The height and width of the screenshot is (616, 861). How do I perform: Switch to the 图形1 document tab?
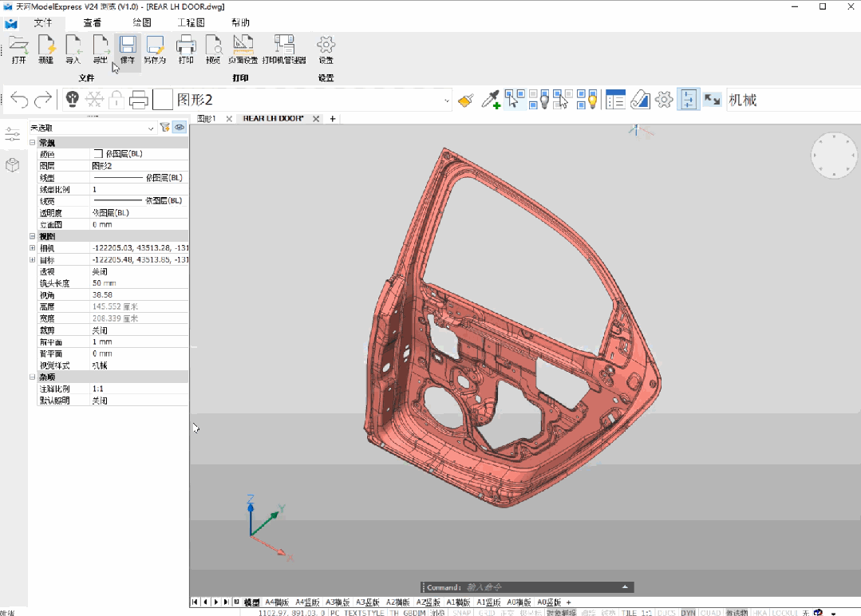207,119
